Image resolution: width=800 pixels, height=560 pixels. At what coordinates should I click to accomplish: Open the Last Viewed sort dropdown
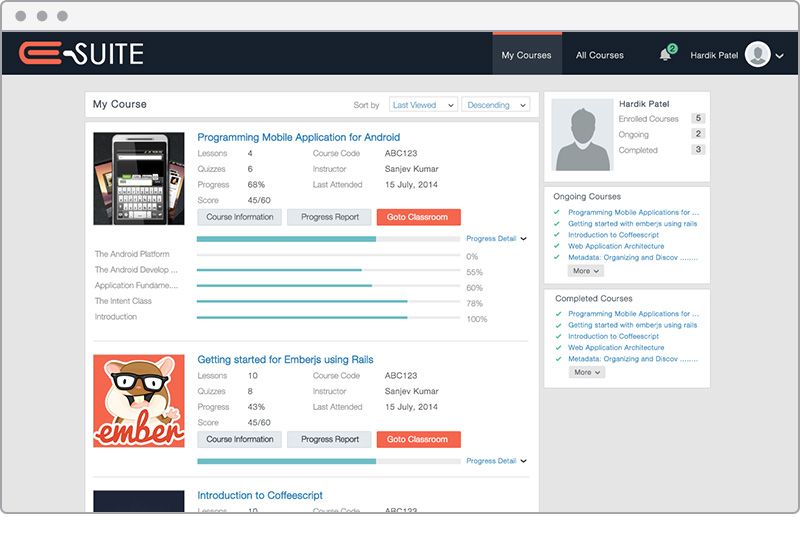click(x=423, y=105)
